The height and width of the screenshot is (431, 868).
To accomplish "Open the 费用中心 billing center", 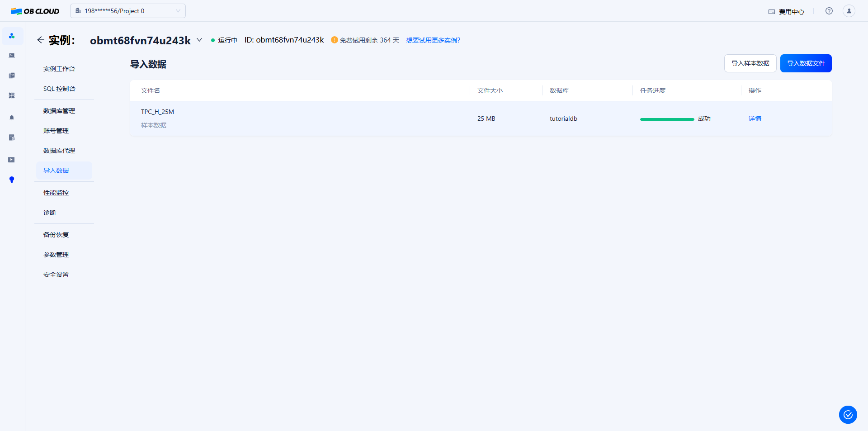I will (x=786, y=12).
